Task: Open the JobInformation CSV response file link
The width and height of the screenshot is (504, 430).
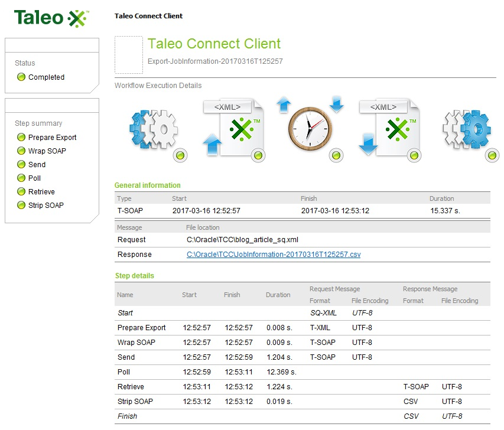Action: (x=274, y=254)
